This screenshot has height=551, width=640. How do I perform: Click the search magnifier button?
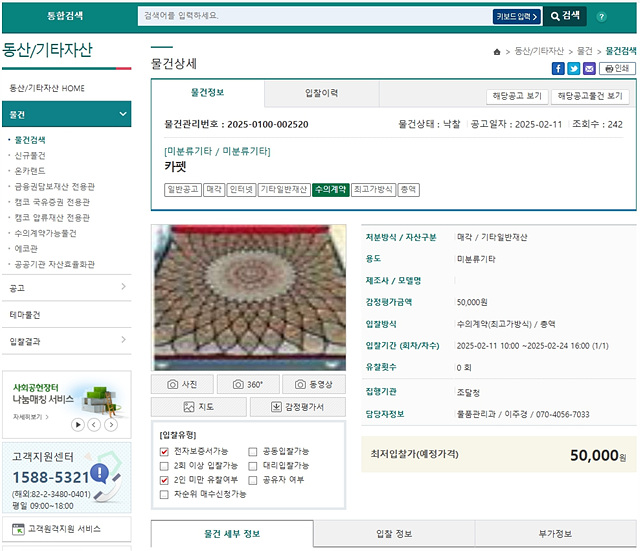click(565, 16)
